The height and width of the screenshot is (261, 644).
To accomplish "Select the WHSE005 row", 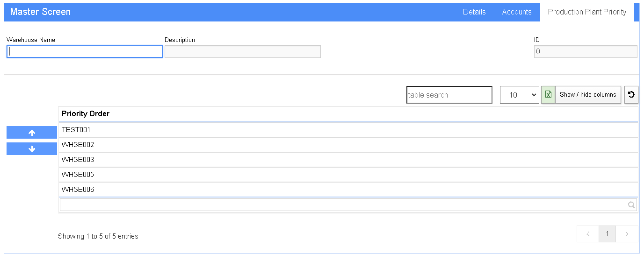I will (x=348, y=175).
